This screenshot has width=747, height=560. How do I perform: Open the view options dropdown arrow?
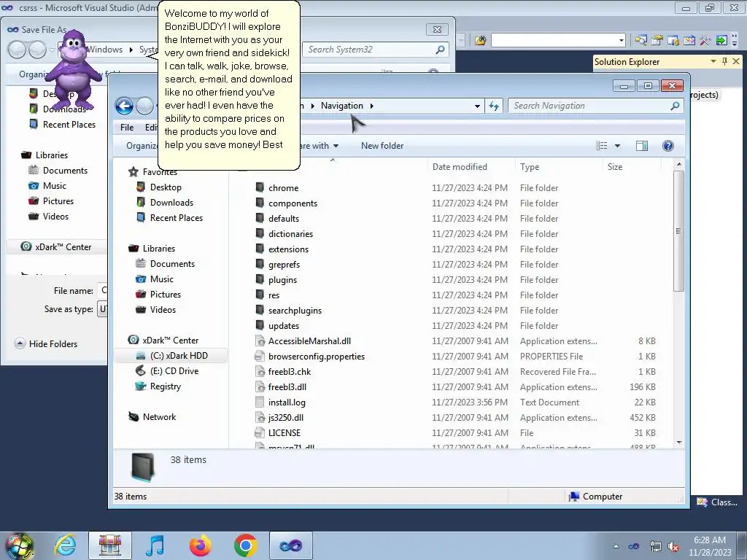pyautogui.click(x=617, y=146)
